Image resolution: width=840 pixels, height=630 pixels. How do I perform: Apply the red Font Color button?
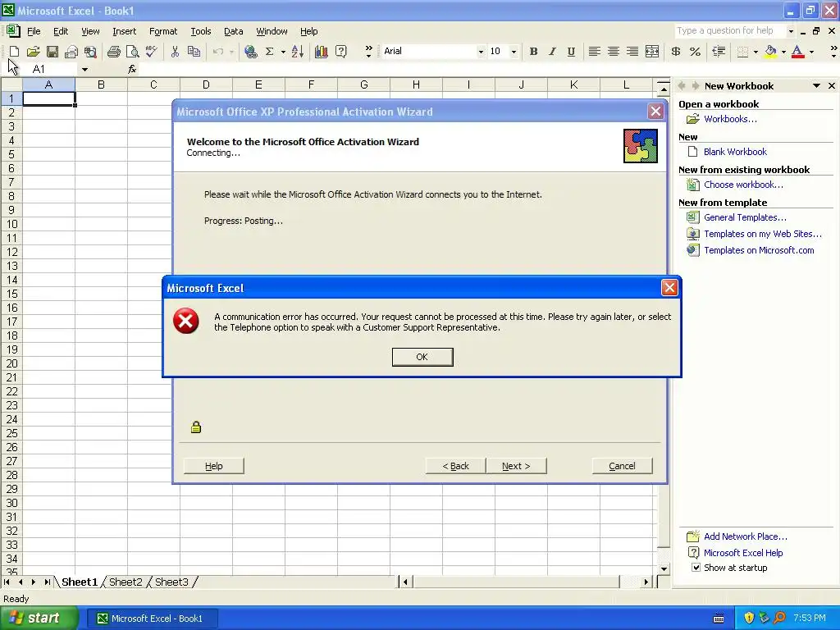[x=797, y=52]
